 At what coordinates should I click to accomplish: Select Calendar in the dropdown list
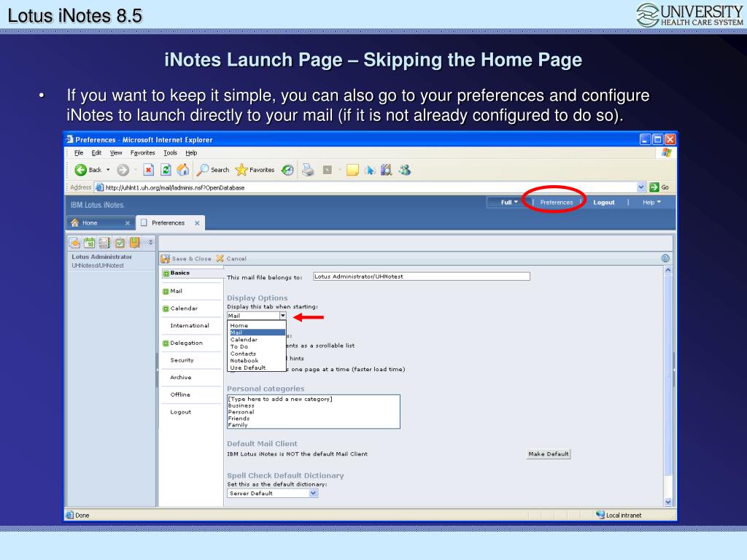tap(256, 340)
